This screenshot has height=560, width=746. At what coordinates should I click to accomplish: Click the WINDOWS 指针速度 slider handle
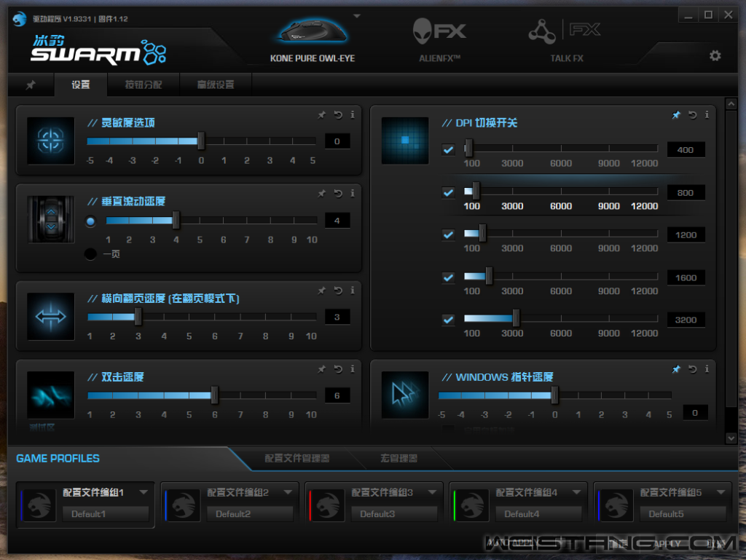tap(554, 395)
